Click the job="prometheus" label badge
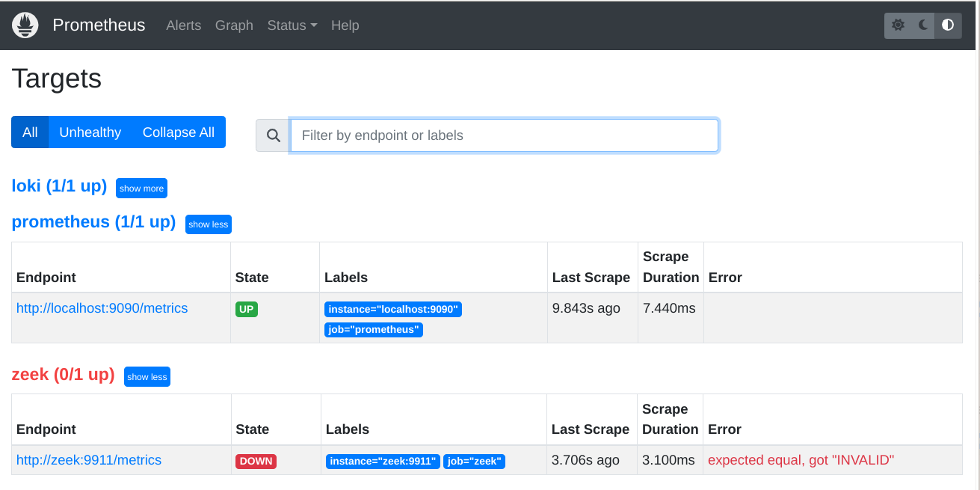 374,330
